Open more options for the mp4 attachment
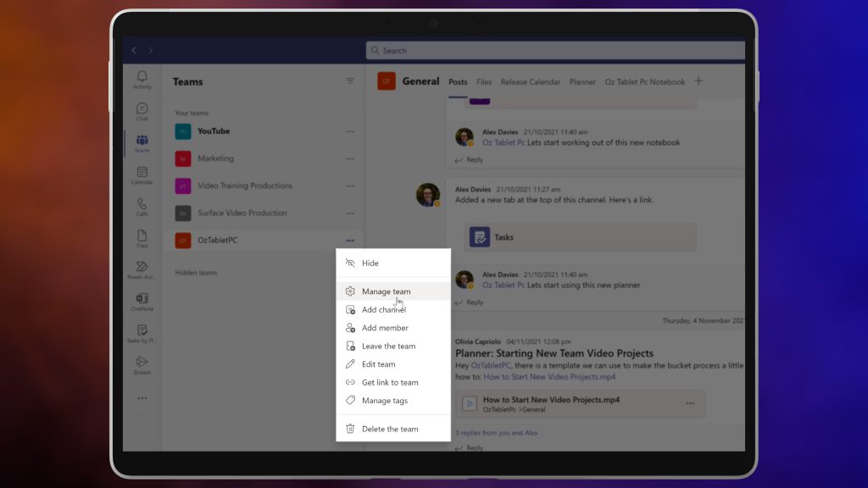Viewport: 868px width, 488px height. click(690, 403)
